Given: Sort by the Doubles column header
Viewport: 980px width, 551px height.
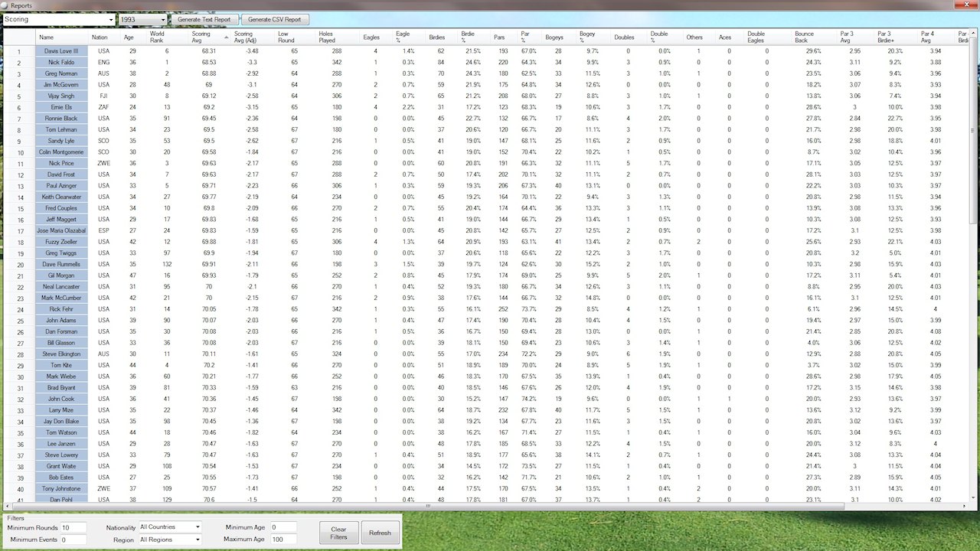Looking at the screenshot, I should pos(629,37).
